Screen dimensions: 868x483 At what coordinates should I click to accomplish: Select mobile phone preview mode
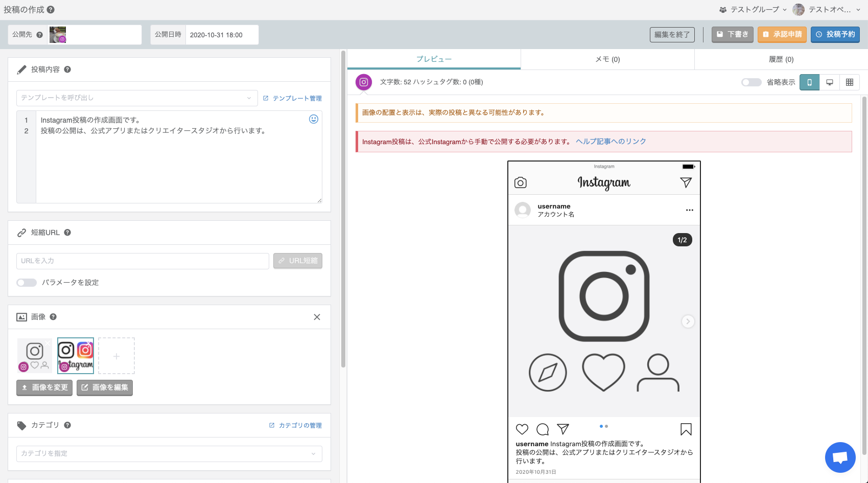coord(809,82)
